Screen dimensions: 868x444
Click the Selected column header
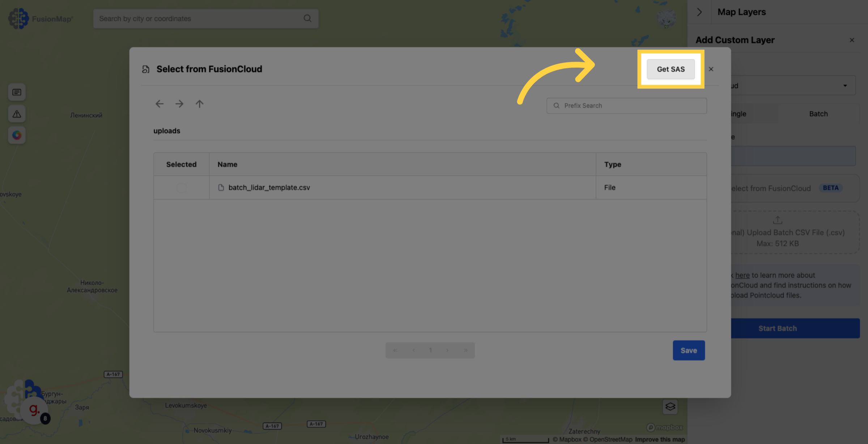coord(181,164)
